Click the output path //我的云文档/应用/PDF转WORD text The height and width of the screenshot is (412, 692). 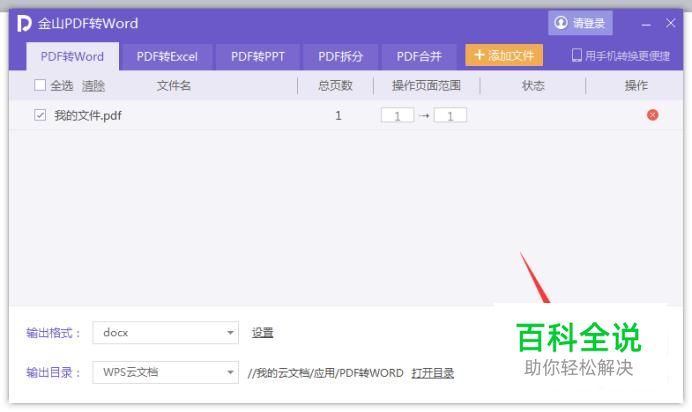[326, 373]
